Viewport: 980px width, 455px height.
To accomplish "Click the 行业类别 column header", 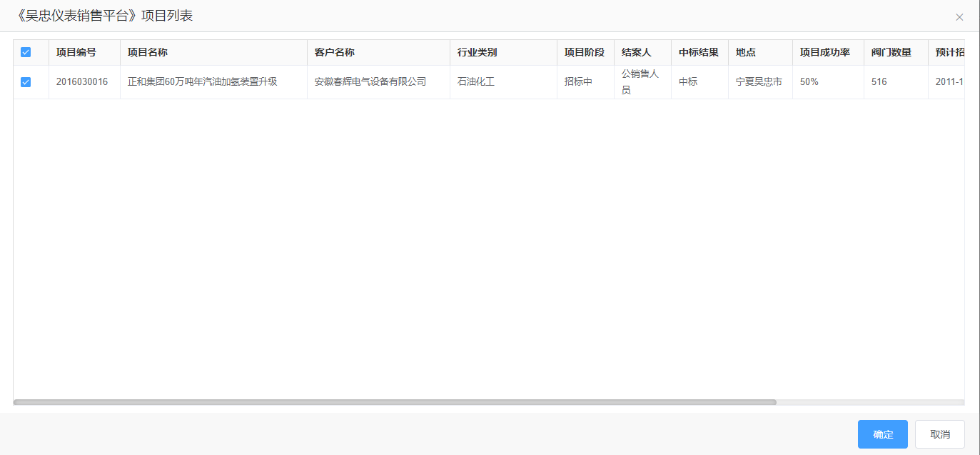I will point(478,52).
